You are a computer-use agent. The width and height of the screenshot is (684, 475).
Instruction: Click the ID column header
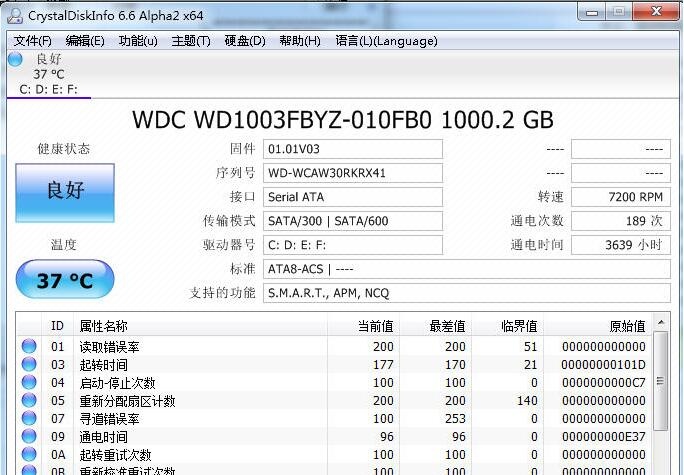coord(57,326)
